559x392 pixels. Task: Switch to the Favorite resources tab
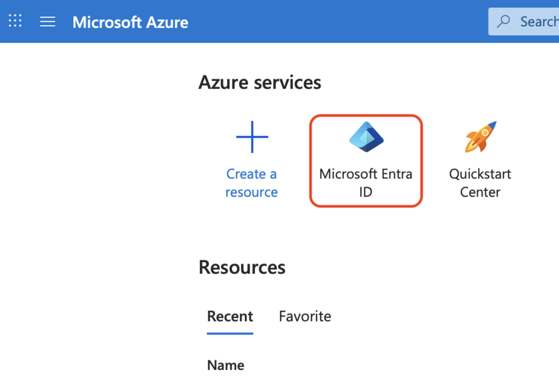pos(305,316)
